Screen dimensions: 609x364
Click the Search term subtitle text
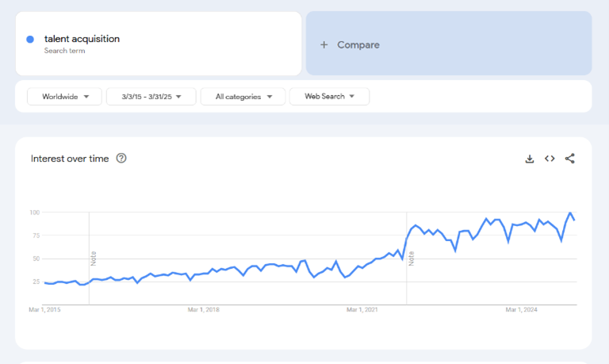[x=64, y=51]
